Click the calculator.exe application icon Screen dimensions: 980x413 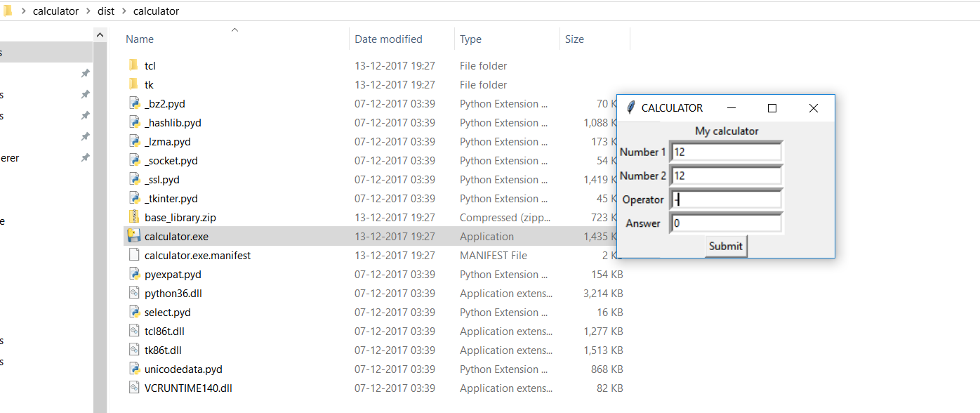(133, 236)
